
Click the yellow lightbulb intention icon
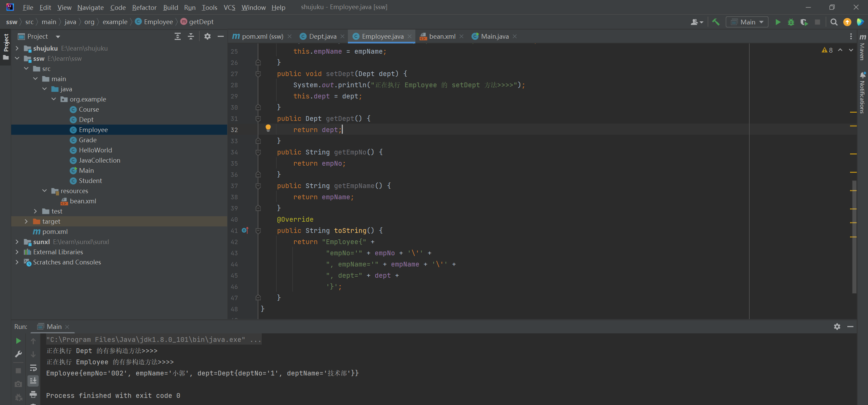(x=268, y=128)
